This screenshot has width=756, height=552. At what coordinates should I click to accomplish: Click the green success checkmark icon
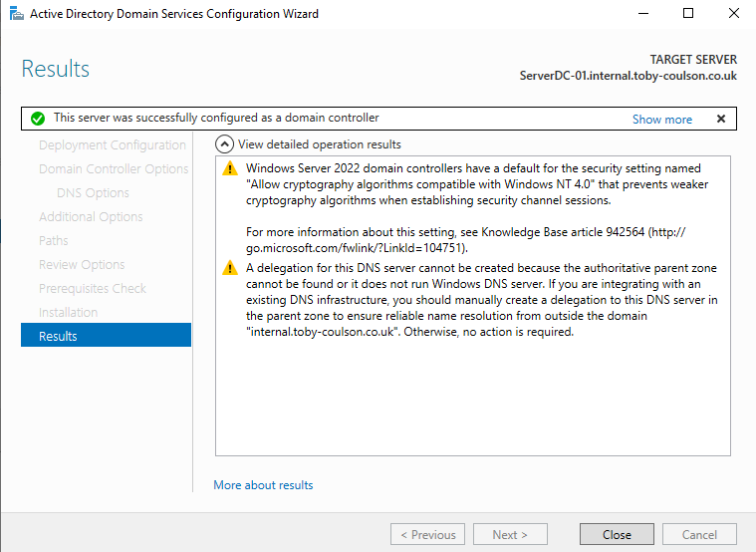[x=37, y=119]
